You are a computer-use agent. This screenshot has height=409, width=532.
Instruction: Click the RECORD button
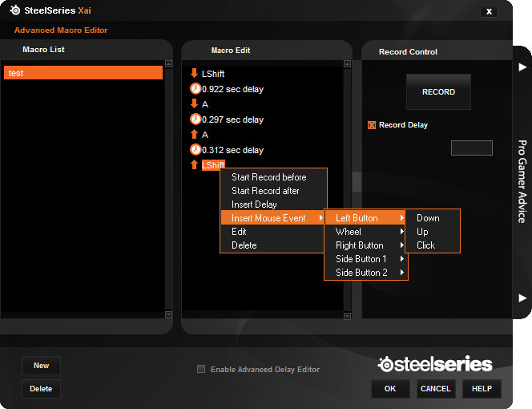click(438, 91)
